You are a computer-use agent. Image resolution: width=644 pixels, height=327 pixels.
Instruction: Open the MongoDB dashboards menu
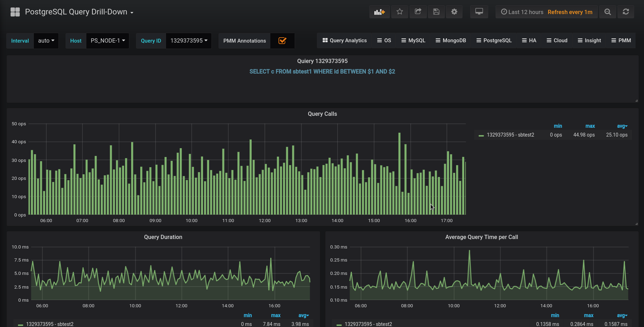click(450, 40)
